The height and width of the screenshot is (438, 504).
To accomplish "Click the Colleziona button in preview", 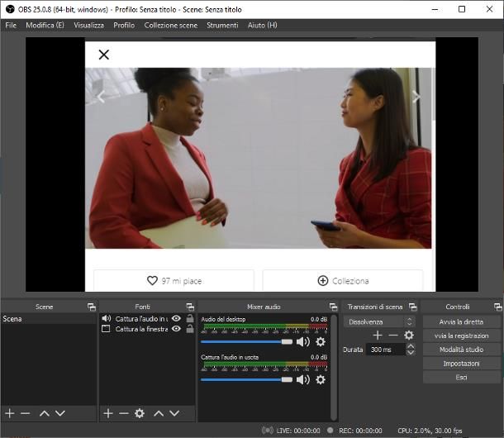I will (343, 281).
